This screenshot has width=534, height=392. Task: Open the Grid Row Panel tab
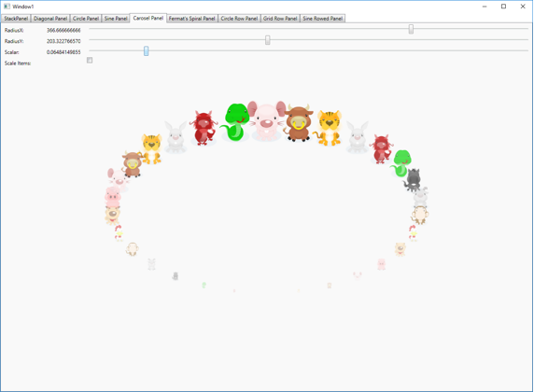pyautogui.click(x=280, y=19)
